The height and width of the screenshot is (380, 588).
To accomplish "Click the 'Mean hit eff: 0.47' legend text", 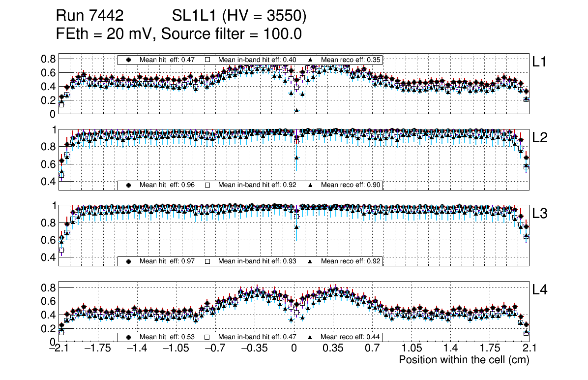I will pyautogui.click(x=167, y=60).
